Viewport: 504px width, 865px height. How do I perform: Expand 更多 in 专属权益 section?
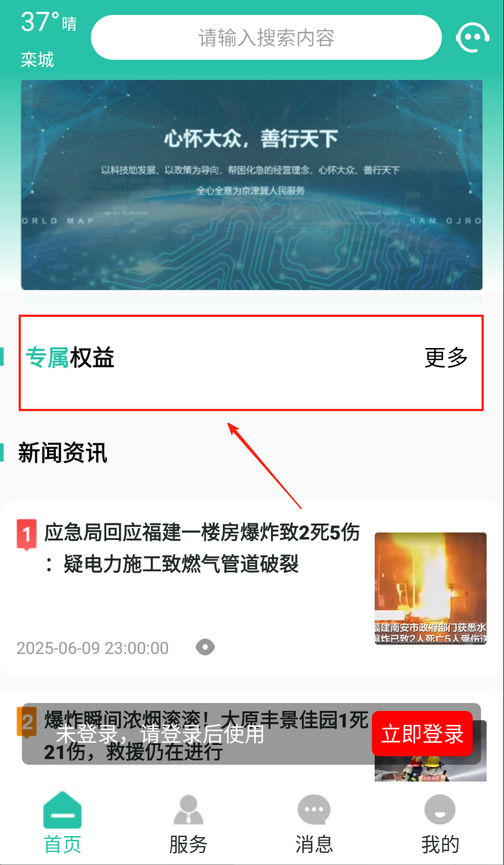446,357
